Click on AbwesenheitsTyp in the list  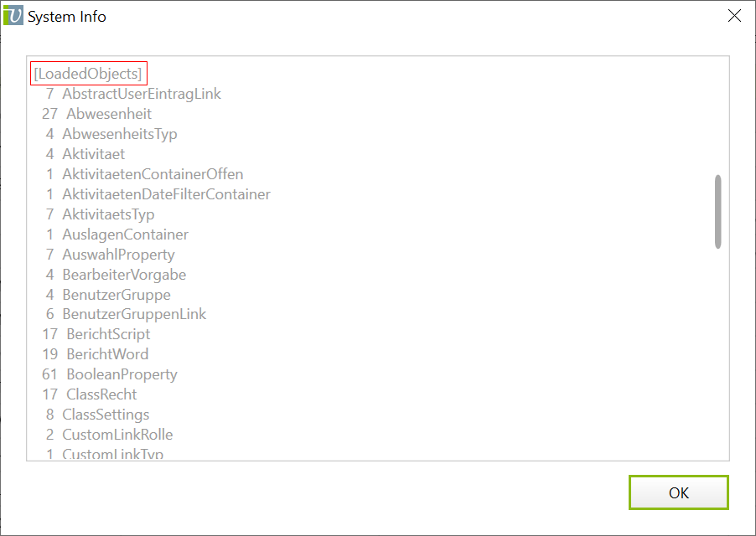point(120,134)
